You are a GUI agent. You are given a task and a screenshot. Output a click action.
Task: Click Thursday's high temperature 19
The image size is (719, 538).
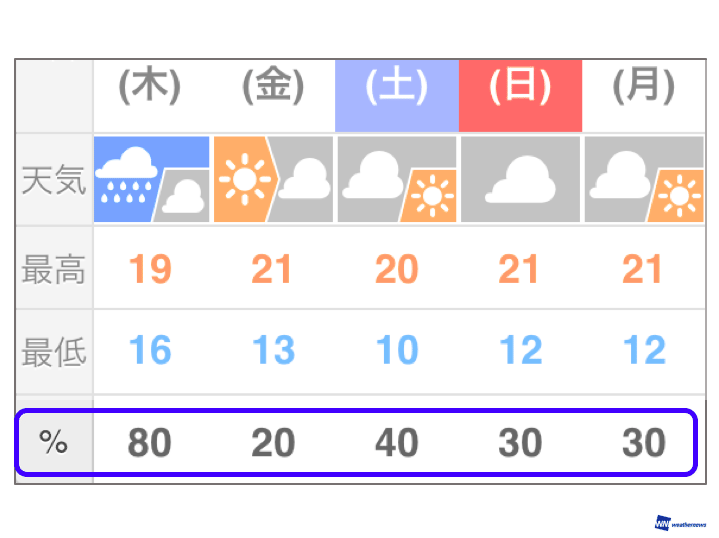tap(150, 269)
